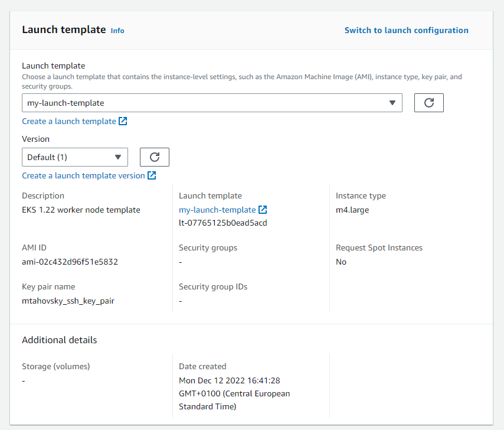Click 'Create a launch template' link

click(x=69, y=121)
